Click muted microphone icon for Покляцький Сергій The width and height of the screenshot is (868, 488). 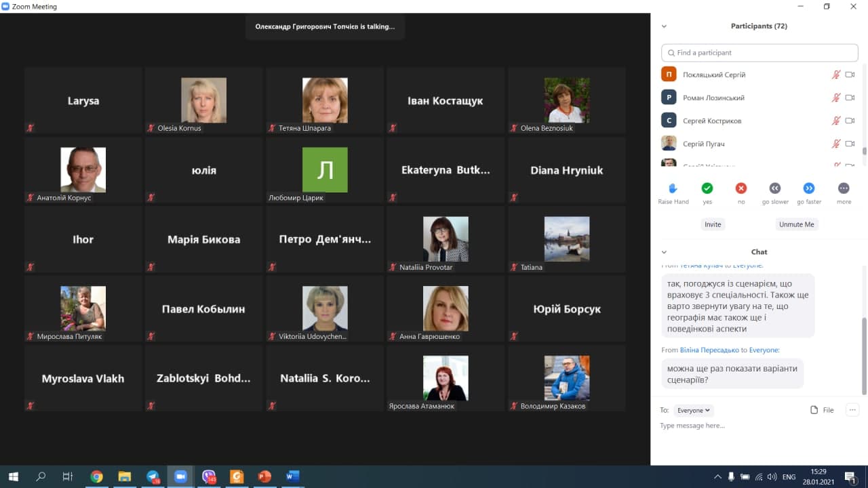836,75
